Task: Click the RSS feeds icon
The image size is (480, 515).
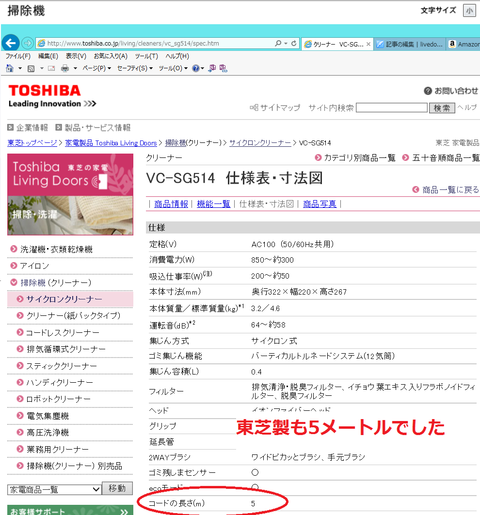Action: (31, 69)
